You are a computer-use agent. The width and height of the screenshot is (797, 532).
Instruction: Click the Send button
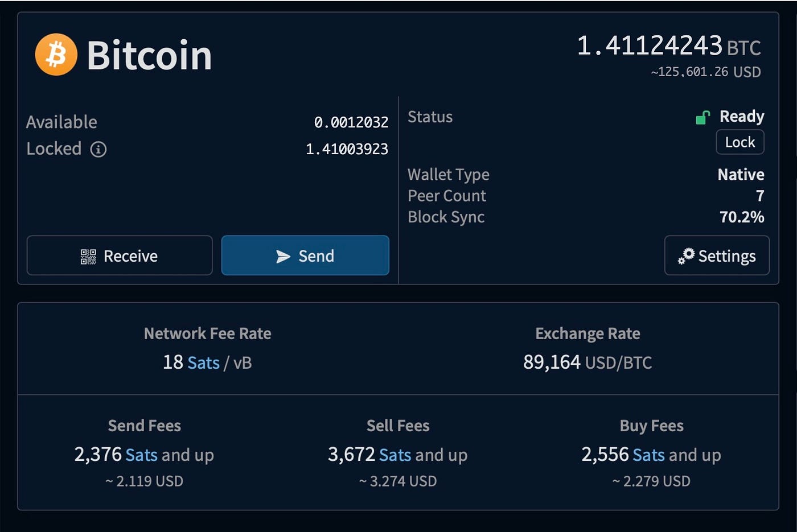(x=305, y=256)
